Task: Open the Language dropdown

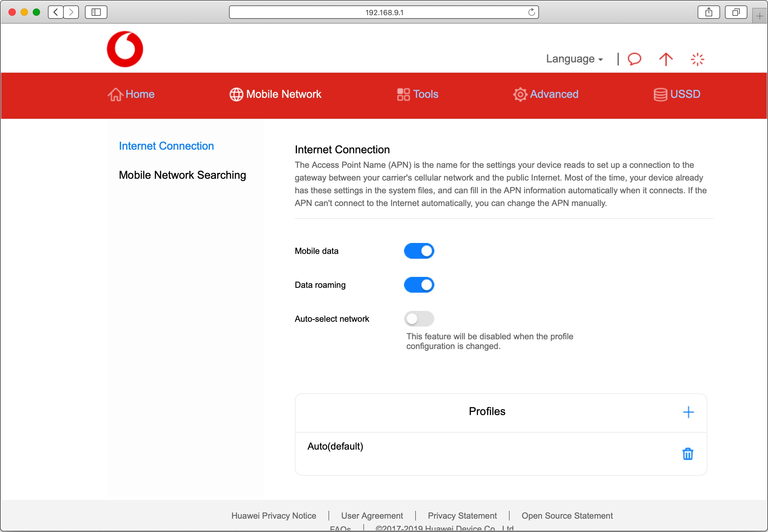Action: pyautogui.click(x=574, y=59)
